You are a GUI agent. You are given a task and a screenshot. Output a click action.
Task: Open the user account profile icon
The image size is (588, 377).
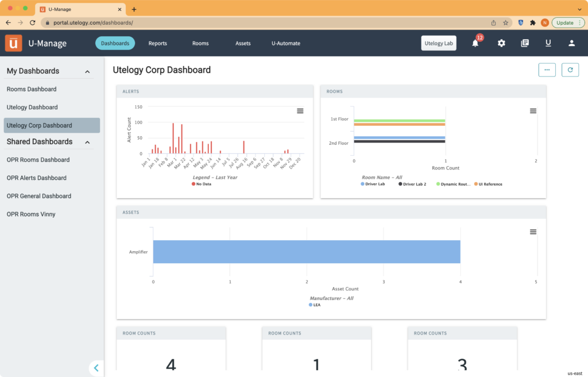coord(571,43)
